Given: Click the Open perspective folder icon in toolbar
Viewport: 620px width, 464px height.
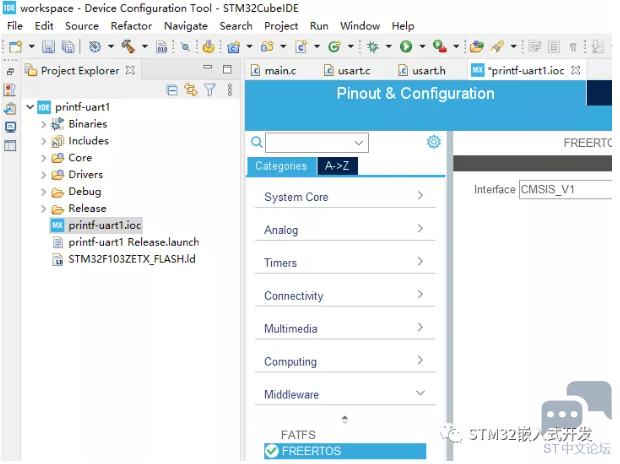Looking at the screenshot, I should [x=477, y=47].
